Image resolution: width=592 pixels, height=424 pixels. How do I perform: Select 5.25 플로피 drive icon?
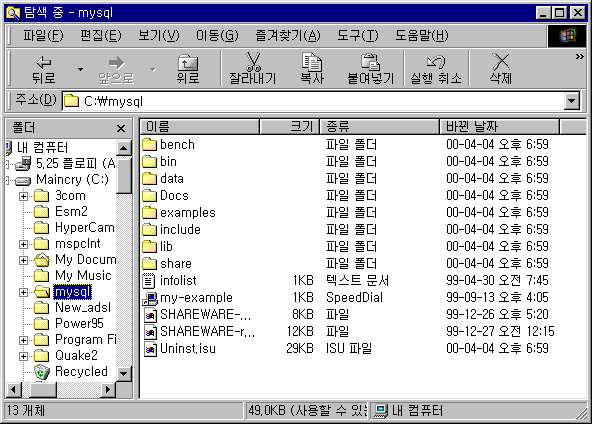pos(23,163)
